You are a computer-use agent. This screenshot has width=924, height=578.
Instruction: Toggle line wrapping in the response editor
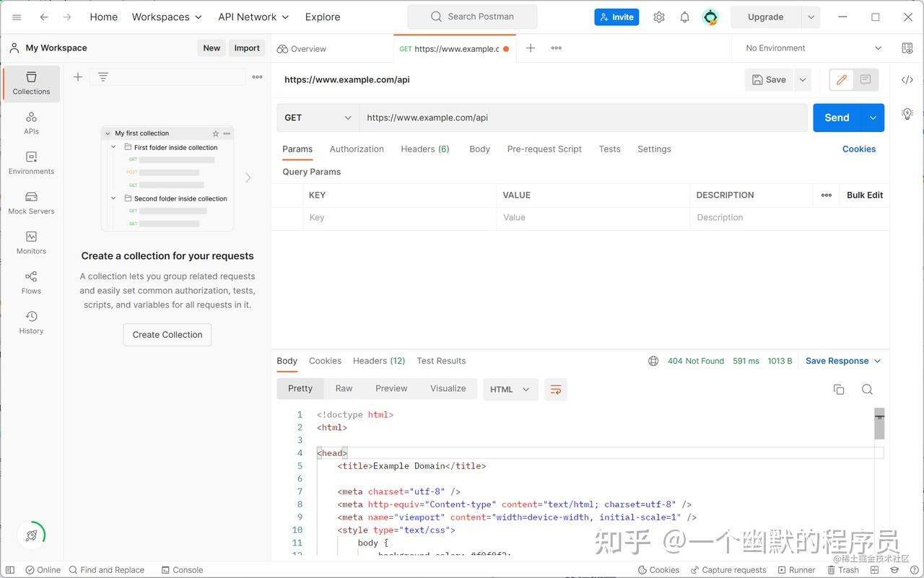[x=555, y=389]
